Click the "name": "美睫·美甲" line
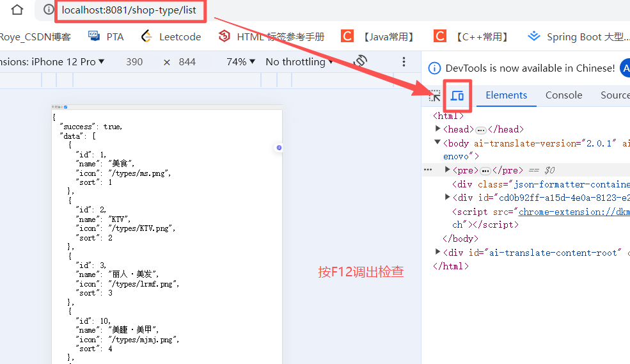This screenshot has width=630, height=364. click(117, 330)
